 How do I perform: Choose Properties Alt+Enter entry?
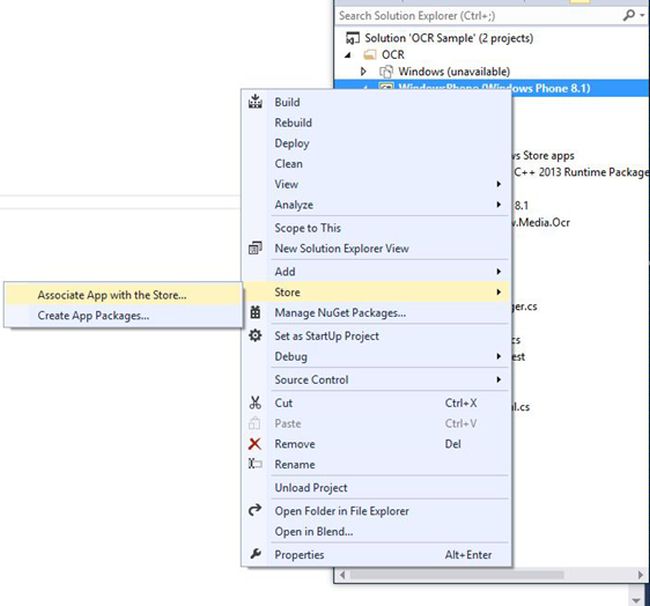377,555
